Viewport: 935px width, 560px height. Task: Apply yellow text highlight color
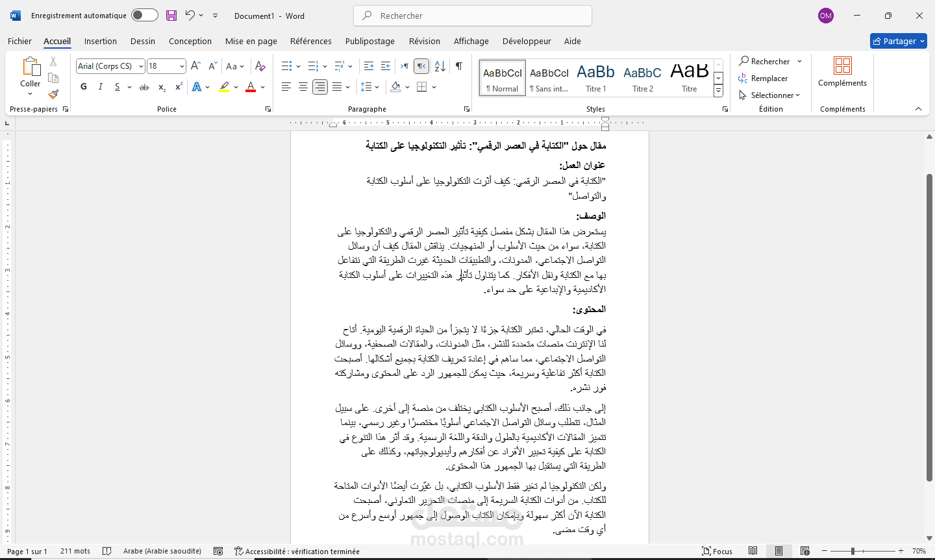click(x=224, y=87)
